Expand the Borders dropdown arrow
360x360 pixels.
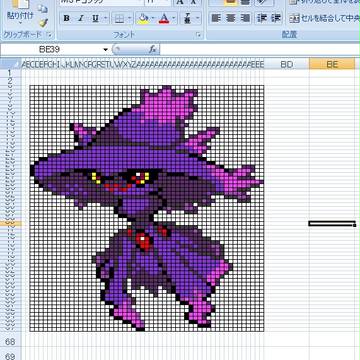[x=129, y=18]
